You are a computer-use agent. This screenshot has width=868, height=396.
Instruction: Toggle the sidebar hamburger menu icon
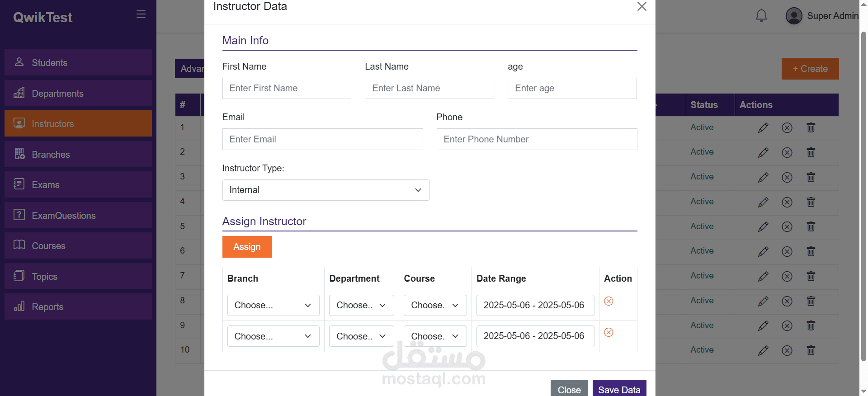(141, 14)
